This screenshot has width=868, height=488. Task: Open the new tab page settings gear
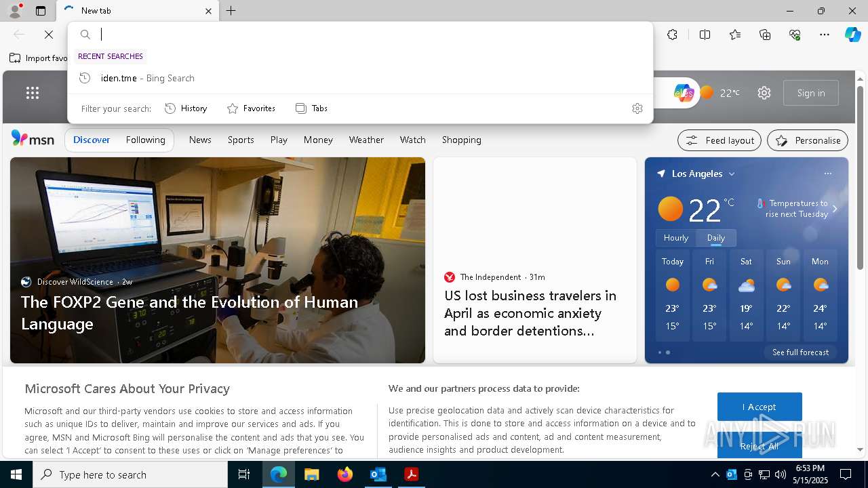tap(764, 93)
